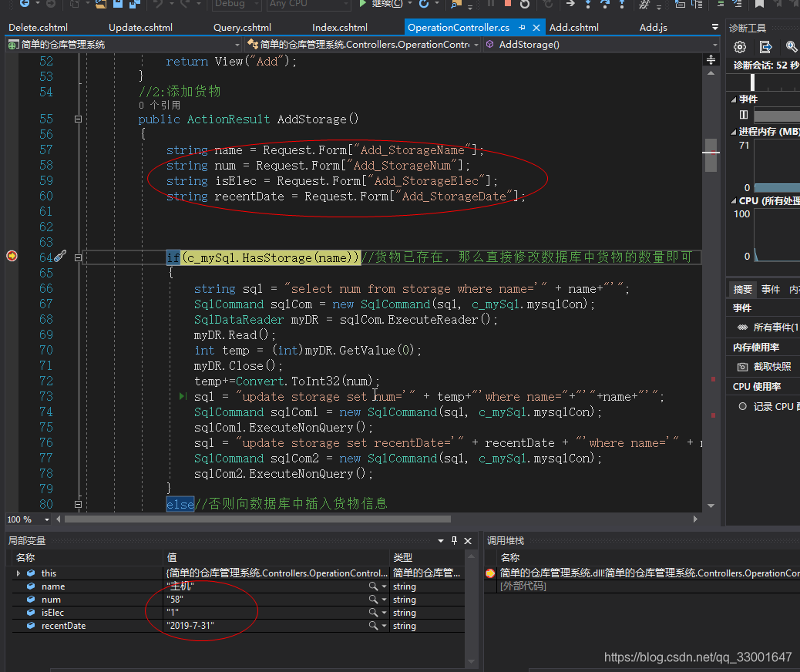The width and height of the screenshot is (800, 672).
Task: Switch to the Add.cshtml tab
Action: tap(574, 28)
